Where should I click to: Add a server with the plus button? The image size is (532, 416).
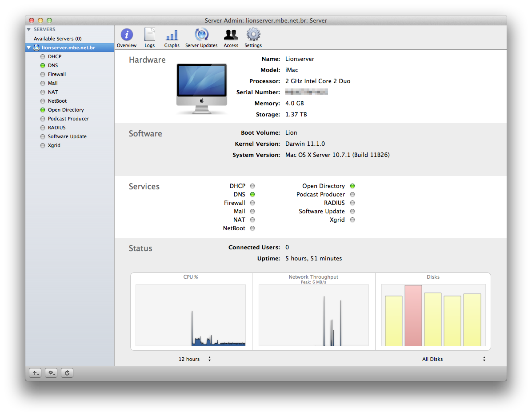click(35, 372)
